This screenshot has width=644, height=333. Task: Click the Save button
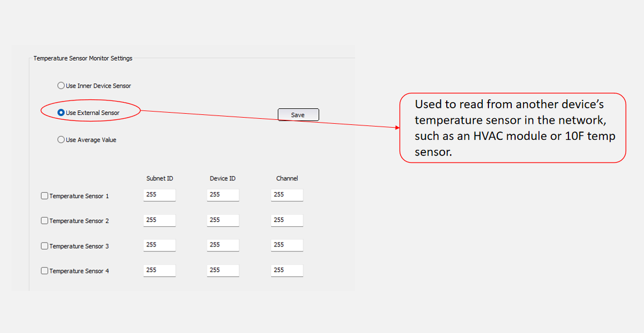point(298,115)
